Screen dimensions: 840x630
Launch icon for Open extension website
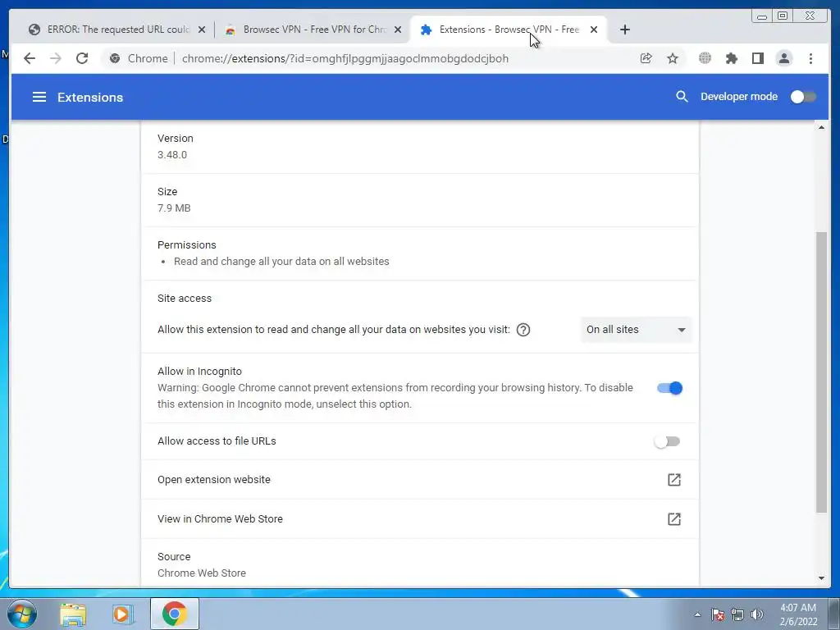pos(674,479)
